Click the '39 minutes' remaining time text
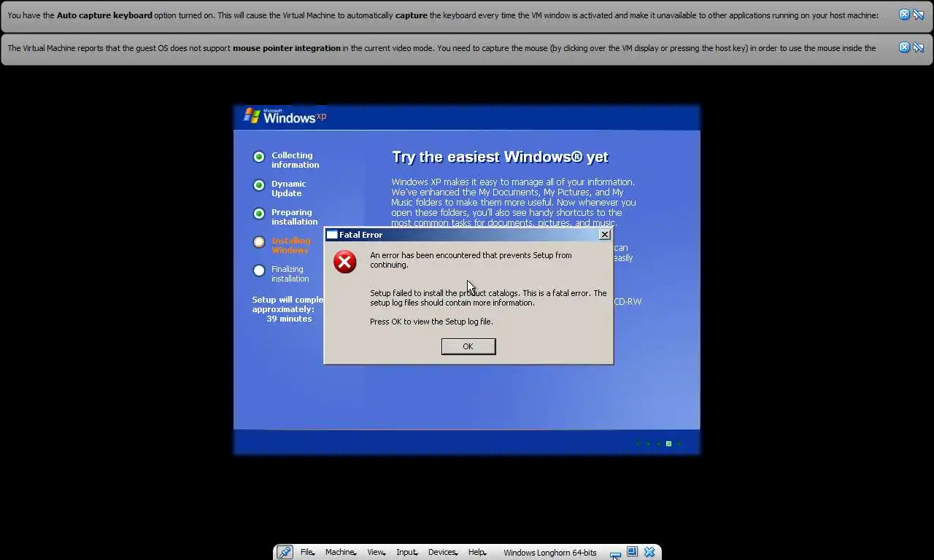 (x=289, y=319)
